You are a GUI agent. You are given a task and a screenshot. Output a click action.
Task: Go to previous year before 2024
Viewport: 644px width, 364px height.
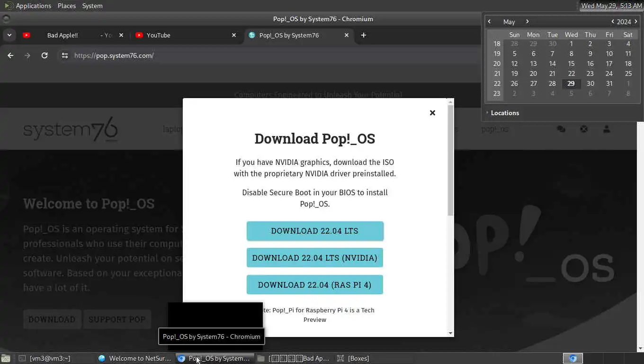[613, 21]
